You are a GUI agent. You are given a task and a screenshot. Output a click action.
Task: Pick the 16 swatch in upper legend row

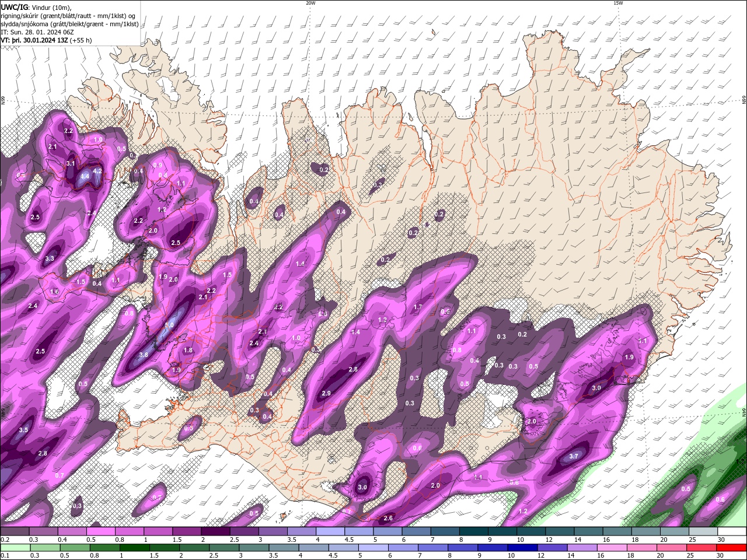coord(617,531)
